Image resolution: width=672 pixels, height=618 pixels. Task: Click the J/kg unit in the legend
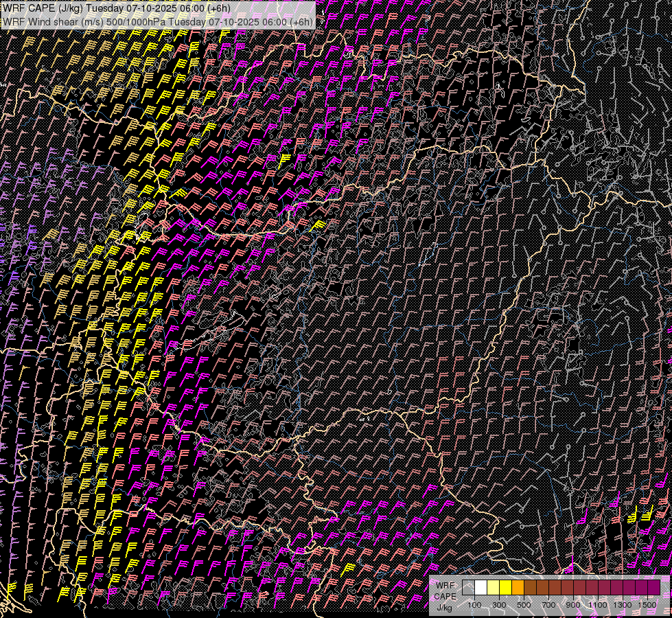click(444, 608)
